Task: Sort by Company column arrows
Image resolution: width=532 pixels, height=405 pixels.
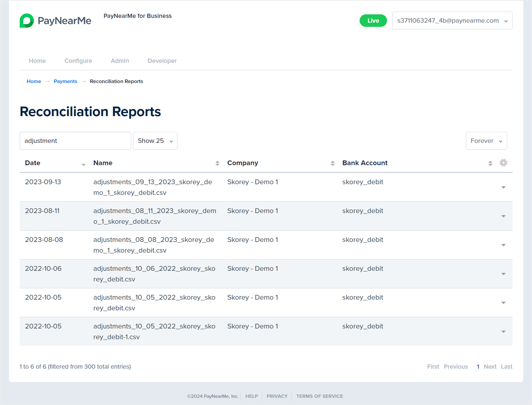Action: 332,163
